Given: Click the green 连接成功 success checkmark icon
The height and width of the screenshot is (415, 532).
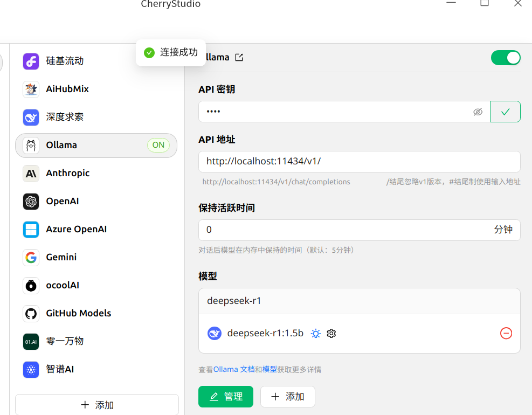Looking at the screenshot, I should [149, 53].
